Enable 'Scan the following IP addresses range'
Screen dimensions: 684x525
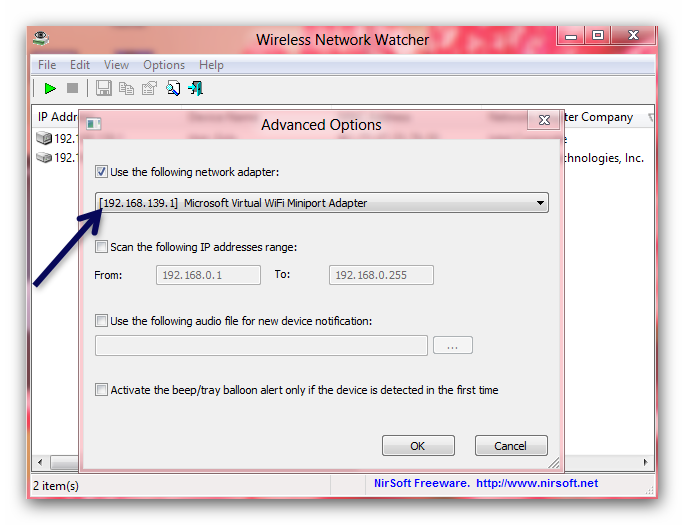coord(102,247)
